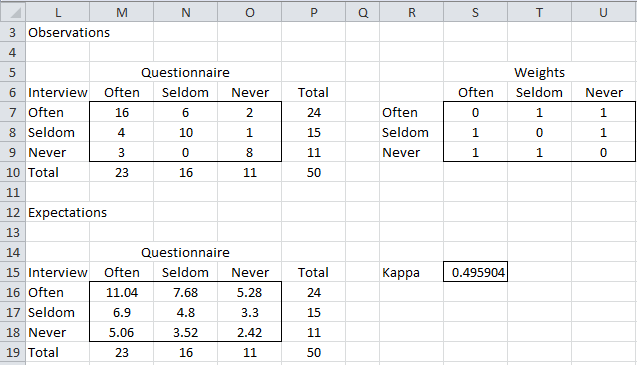
Task: Select column U header
Action: point(603,13)
